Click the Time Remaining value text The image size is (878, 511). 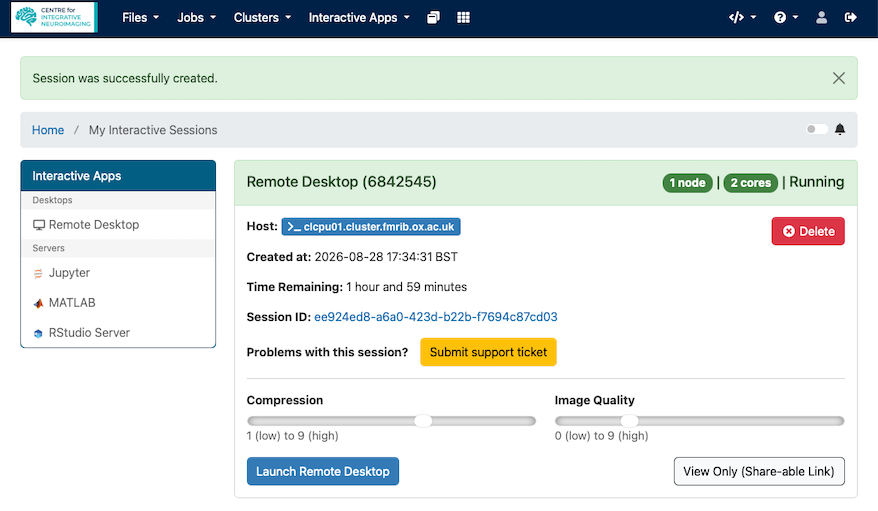[407, 287]
